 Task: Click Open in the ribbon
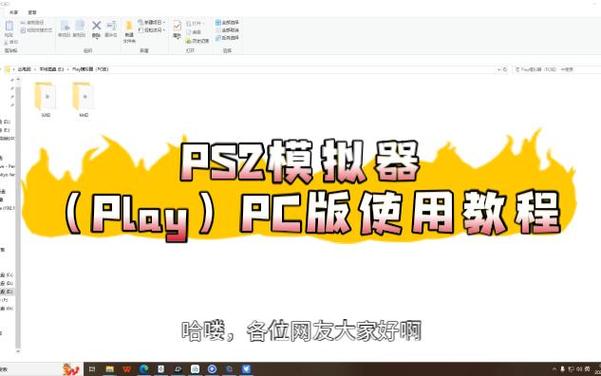click(195, 24)
